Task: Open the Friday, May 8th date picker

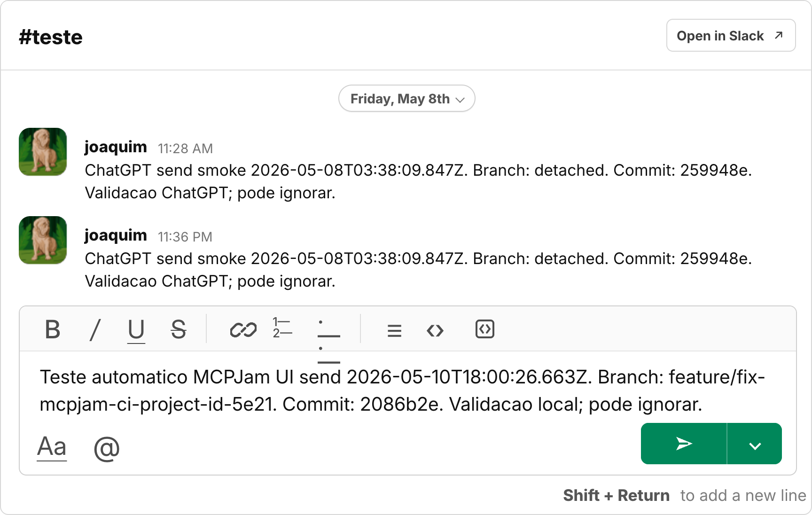Action: pyautogui.click(x=407, y=99)
